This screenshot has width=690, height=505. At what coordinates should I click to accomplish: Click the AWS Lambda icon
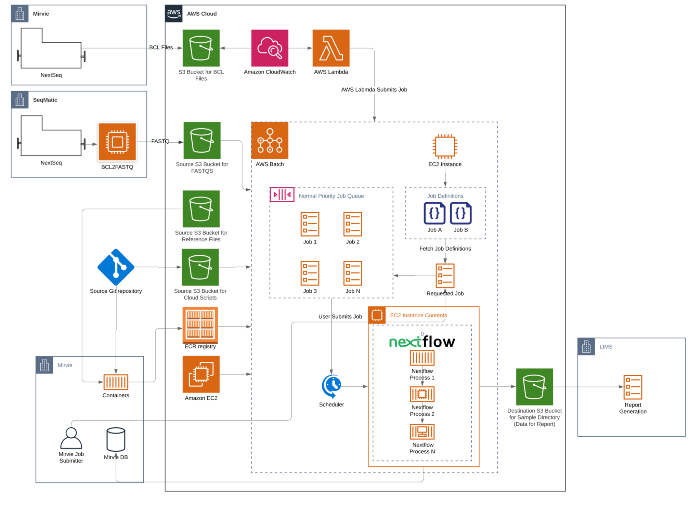(x=331, y=48)
